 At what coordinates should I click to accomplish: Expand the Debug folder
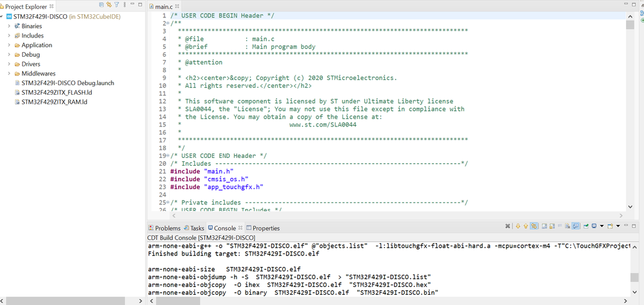point(9,54)
